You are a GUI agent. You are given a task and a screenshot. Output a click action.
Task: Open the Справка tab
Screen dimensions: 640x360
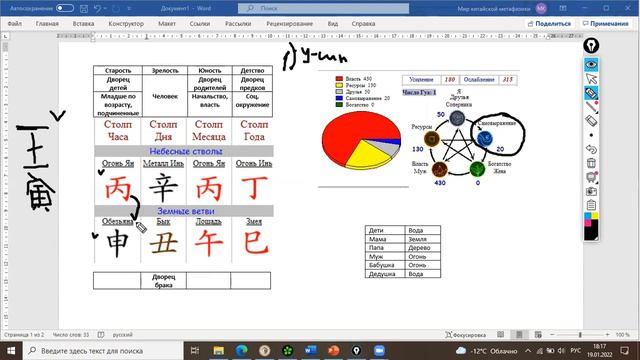point(363,24)
